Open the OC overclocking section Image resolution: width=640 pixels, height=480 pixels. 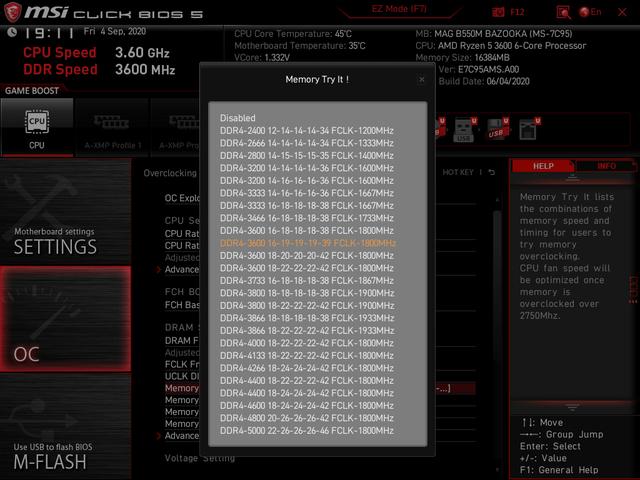pos(65,319)
